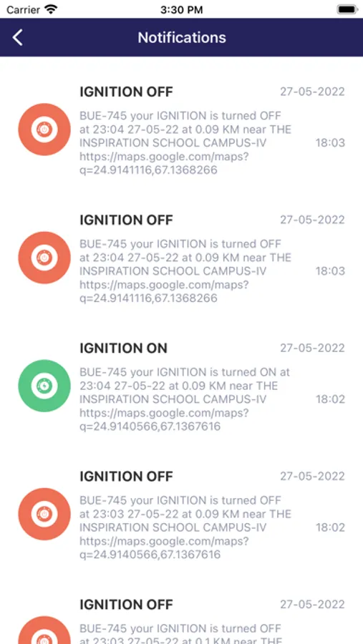This screenshot has width=363, height=644.
Task: Open the last IGNITION OFF notification title
Action: 126,605
